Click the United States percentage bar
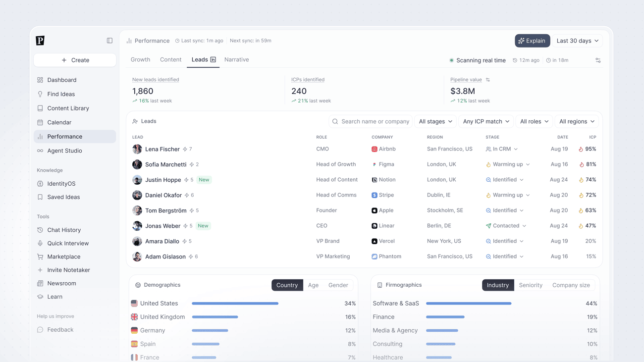This screenshot has height=362, width=644. click(235, 304)
